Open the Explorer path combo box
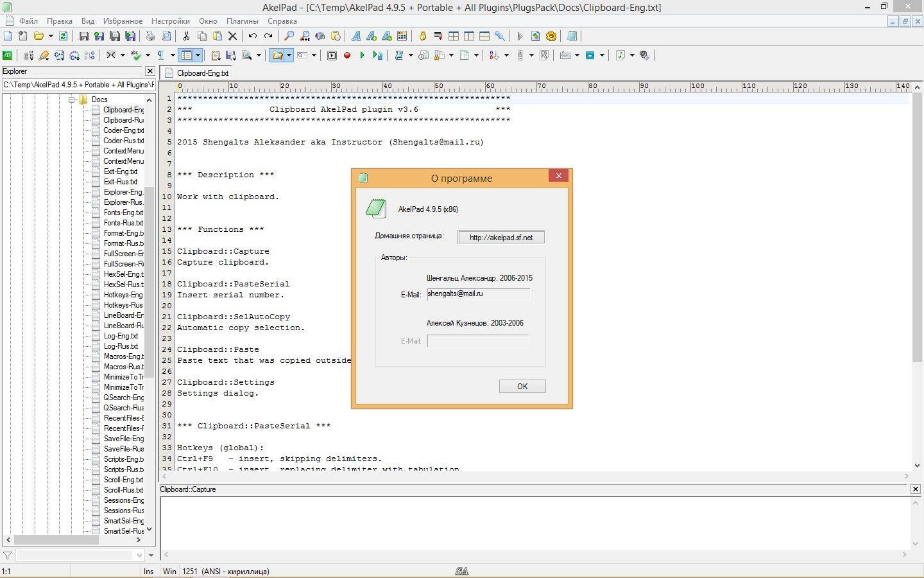This screenshot has height=578, width=924. [78, 84]
